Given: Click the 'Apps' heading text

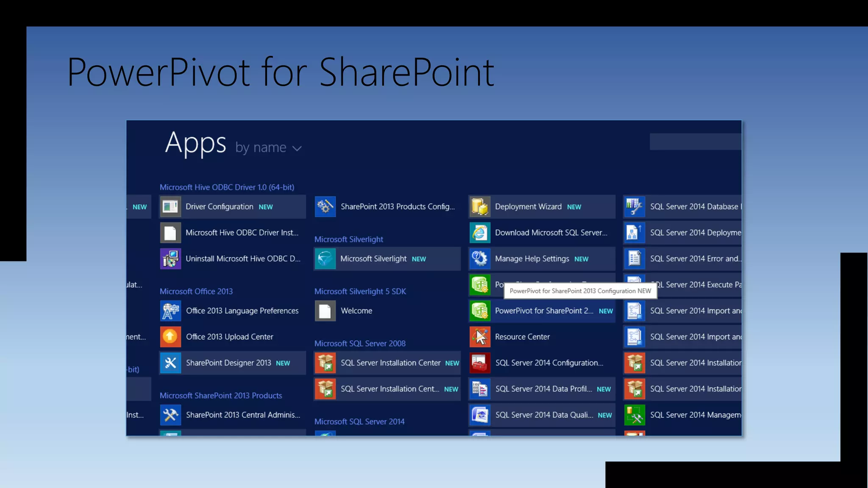Looking at the screenshot, I should click(x=195, y=143).
